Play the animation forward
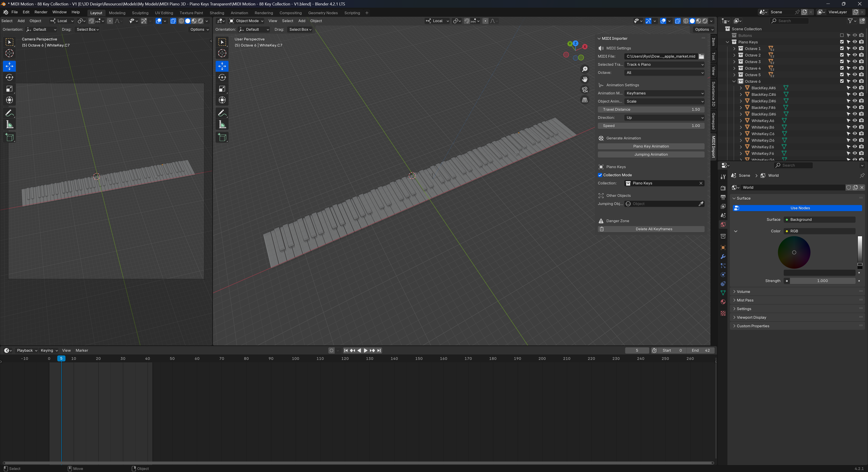 [366, 351]
